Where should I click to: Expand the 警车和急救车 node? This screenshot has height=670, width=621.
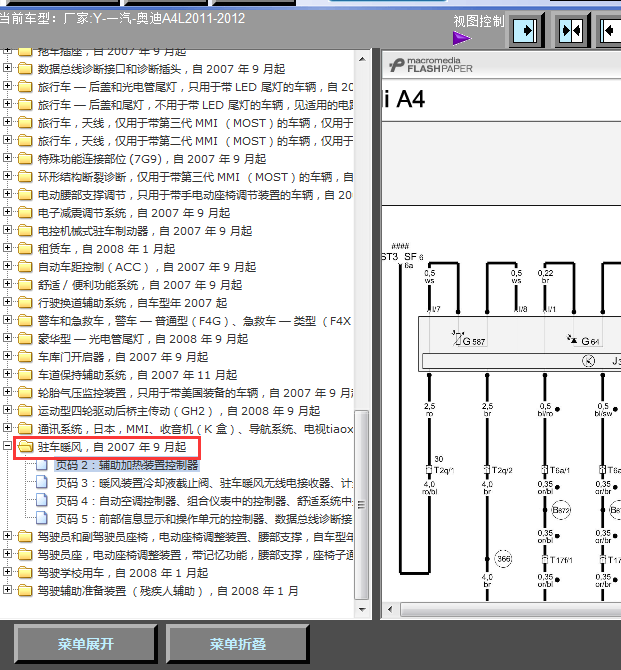tap(7, 320)
